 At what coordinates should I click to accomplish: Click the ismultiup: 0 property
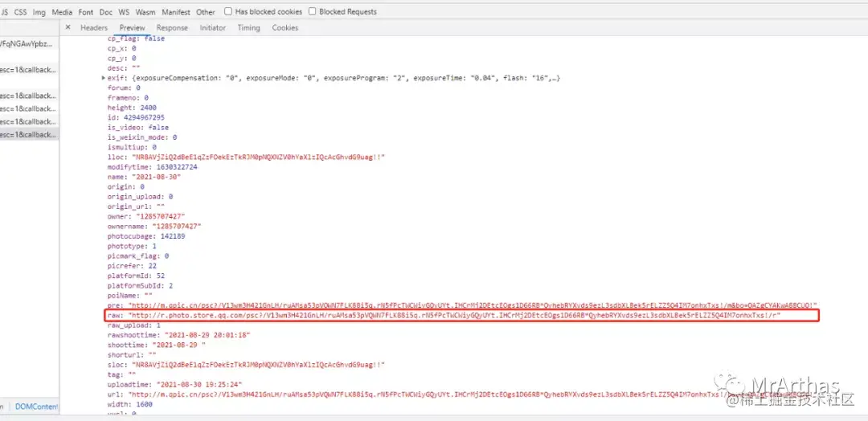[132, 147]
